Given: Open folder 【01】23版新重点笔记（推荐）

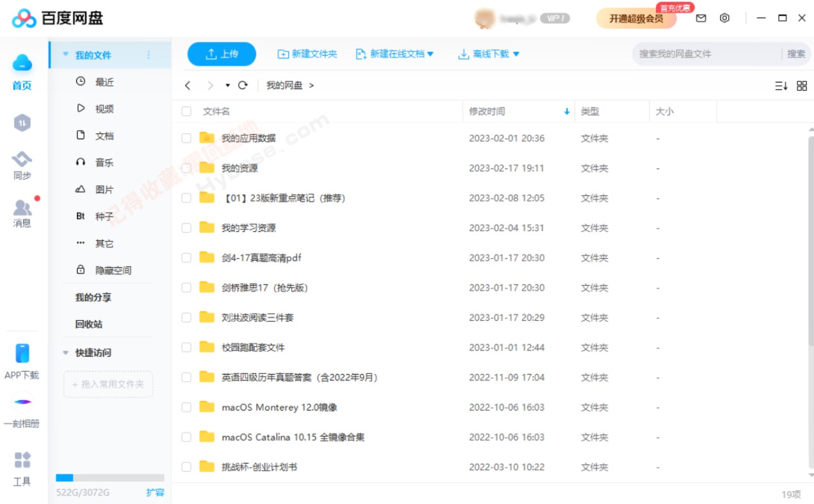Looking at the screenshot, I should [284, 198].
